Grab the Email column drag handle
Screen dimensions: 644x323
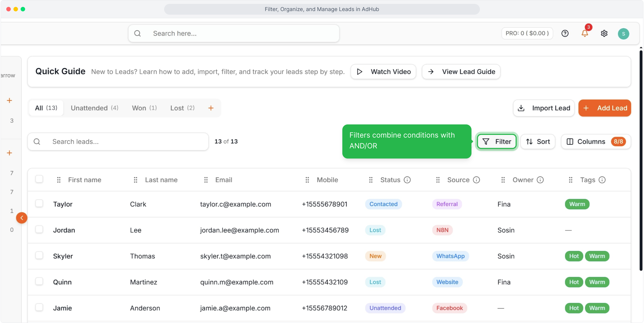(206, 180)
